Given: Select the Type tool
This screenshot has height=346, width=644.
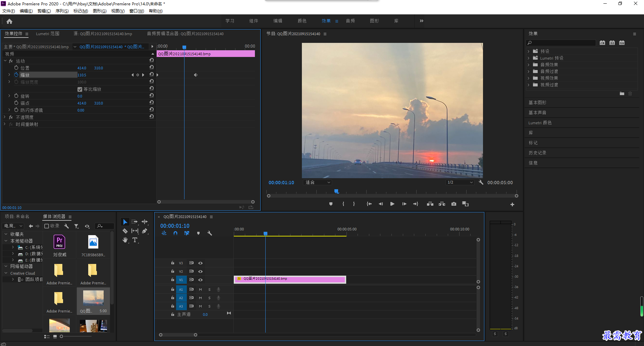Looking at the screenshot, I should tap(135, 240).
